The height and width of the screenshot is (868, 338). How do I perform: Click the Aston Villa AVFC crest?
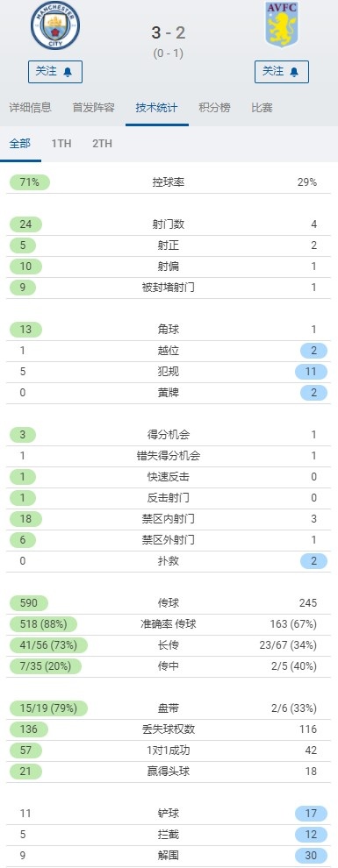click(282, 25)
